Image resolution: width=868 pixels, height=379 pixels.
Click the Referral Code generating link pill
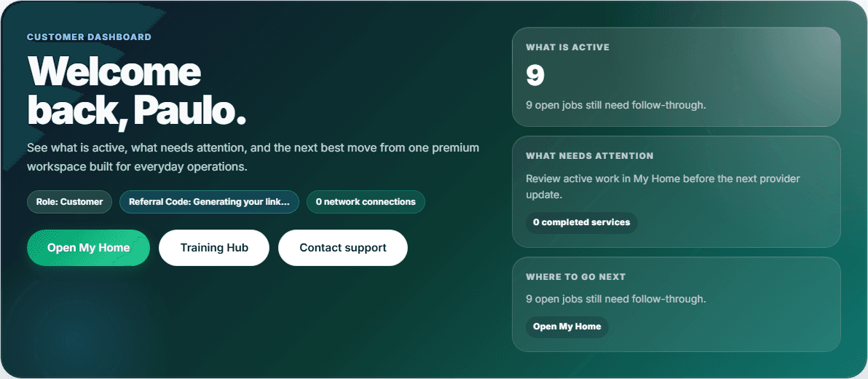click(x=209, y=202)
